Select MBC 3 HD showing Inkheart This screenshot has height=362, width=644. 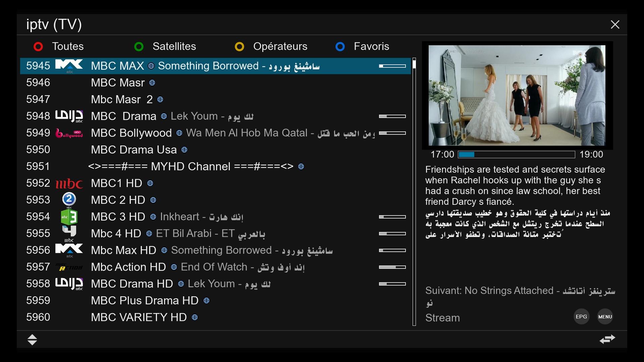pyautogui.click(x=215, y=217)
